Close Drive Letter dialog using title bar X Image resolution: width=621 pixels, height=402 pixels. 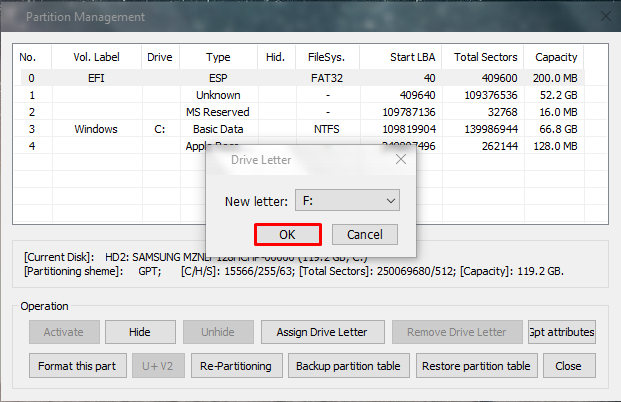coord(400,159)
